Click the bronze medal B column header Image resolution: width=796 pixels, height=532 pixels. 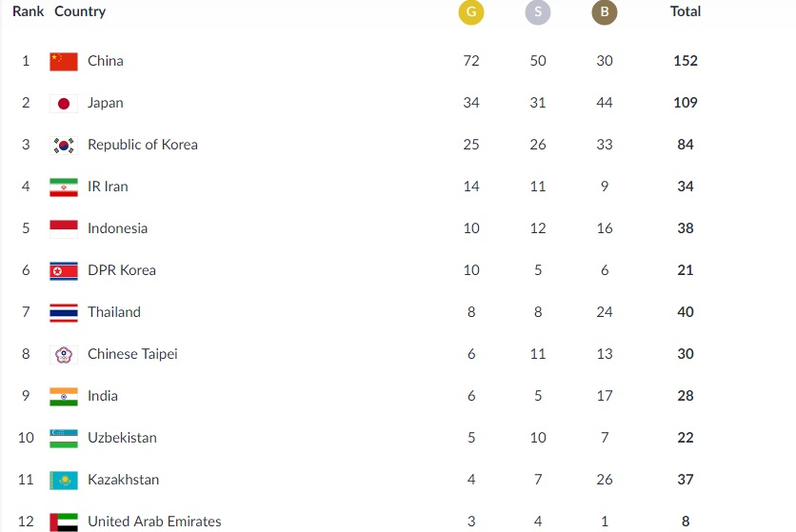point(604,12)
